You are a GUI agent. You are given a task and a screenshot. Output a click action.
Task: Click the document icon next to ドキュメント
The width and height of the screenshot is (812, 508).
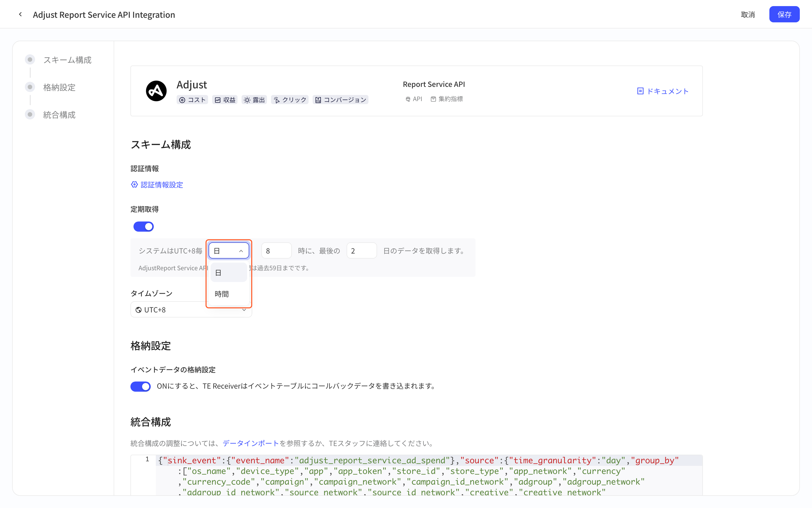pyautogui.click(x=640, y=91)
